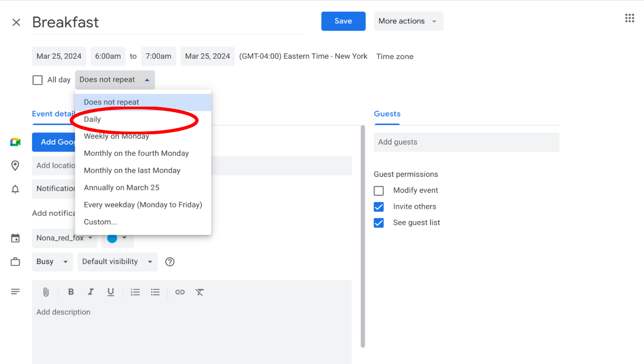The width and height of the screenshot is (644, 364).
Task: Uncheck Invite others permission
Action: click(379, 207)
